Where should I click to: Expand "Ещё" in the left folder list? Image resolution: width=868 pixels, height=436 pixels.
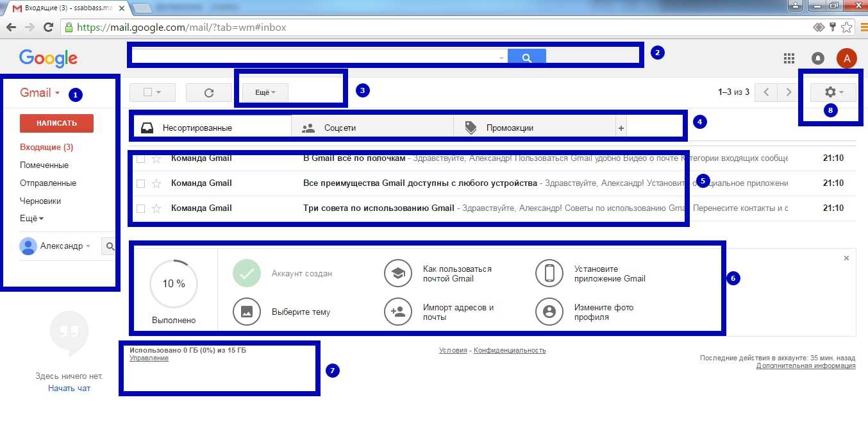coord(31,219)
